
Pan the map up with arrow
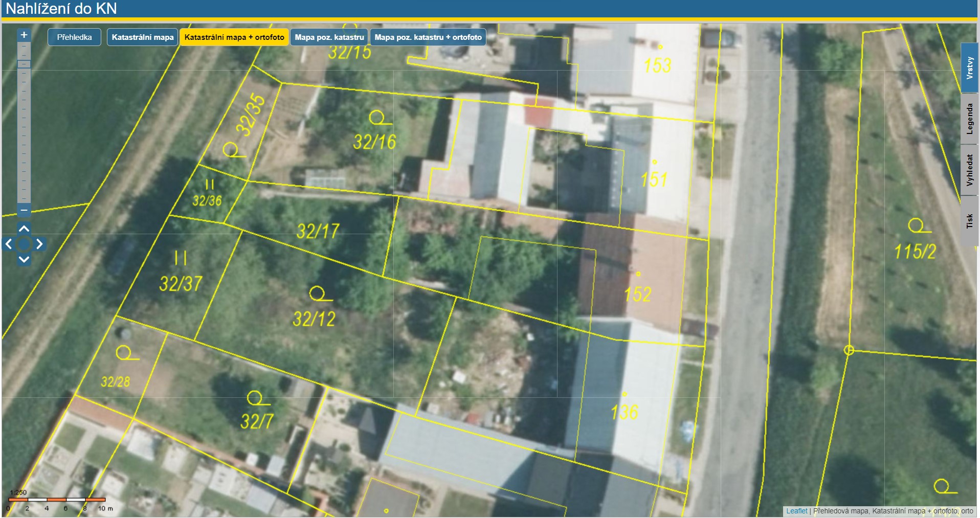point(24,228)
